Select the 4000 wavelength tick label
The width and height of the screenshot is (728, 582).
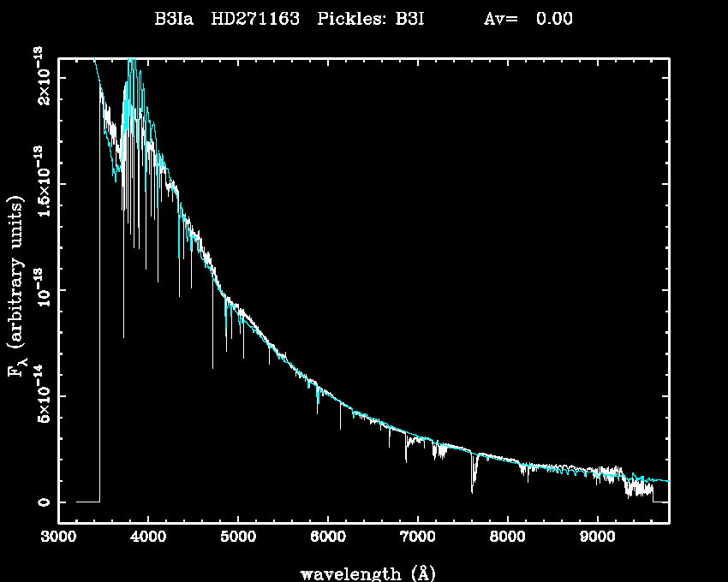coord(148,539)
